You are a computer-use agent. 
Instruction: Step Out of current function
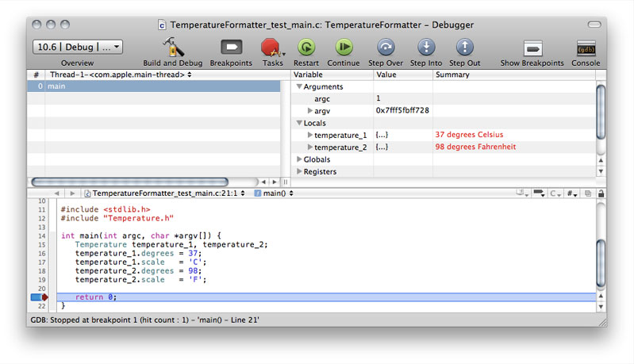(x=464, y=48)
